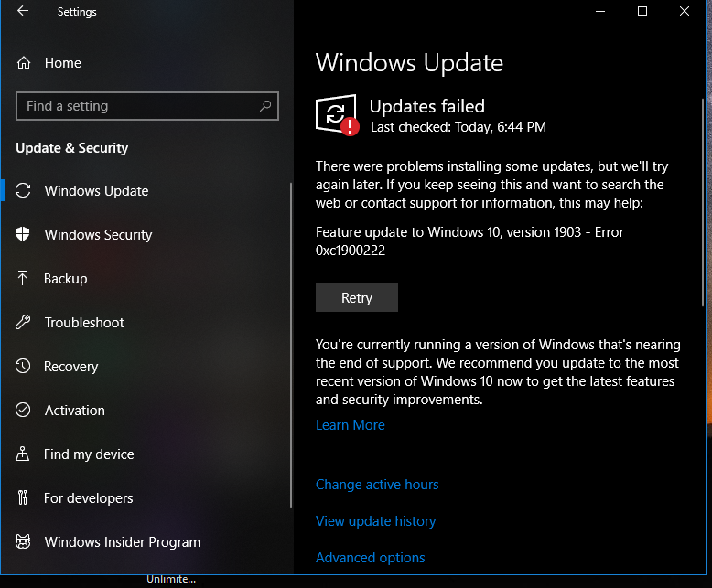The width and height of the screenshot is (712, 588).
Task: Click the 'Update & Security' heading
Action: [x=71, y=148]
